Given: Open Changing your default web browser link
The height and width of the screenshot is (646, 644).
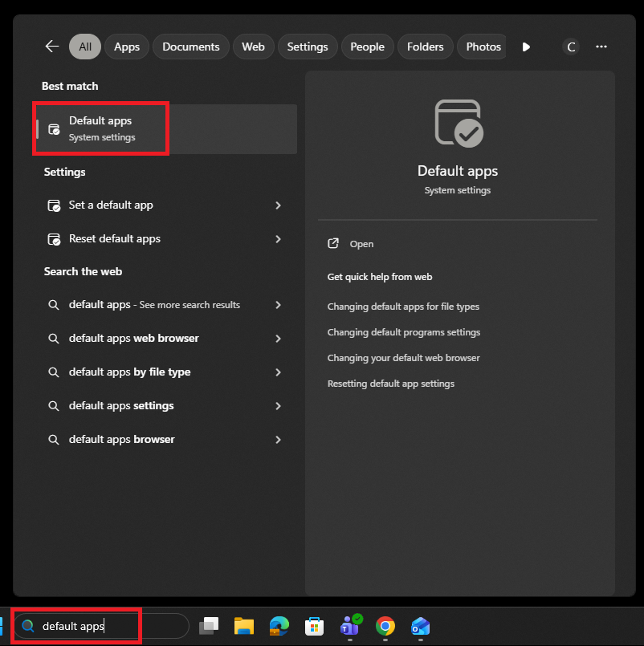Looking at the screenshot, I should click(x=403, y=358).
